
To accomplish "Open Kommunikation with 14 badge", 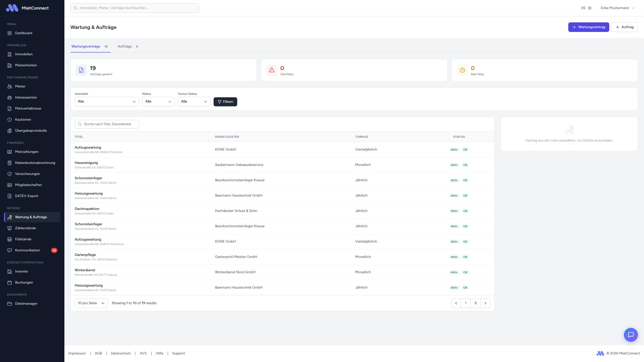I will [x=27, y=250].
